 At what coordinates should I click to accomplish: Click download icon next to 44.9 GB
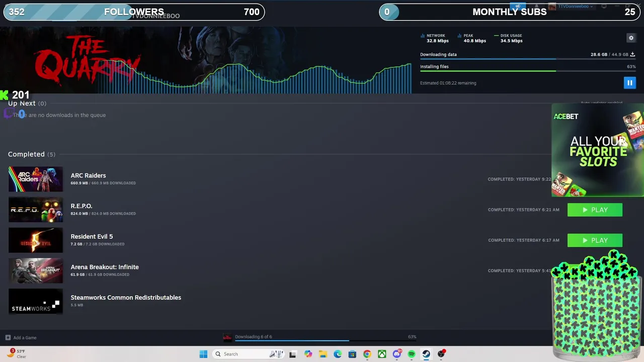(632, 54)
